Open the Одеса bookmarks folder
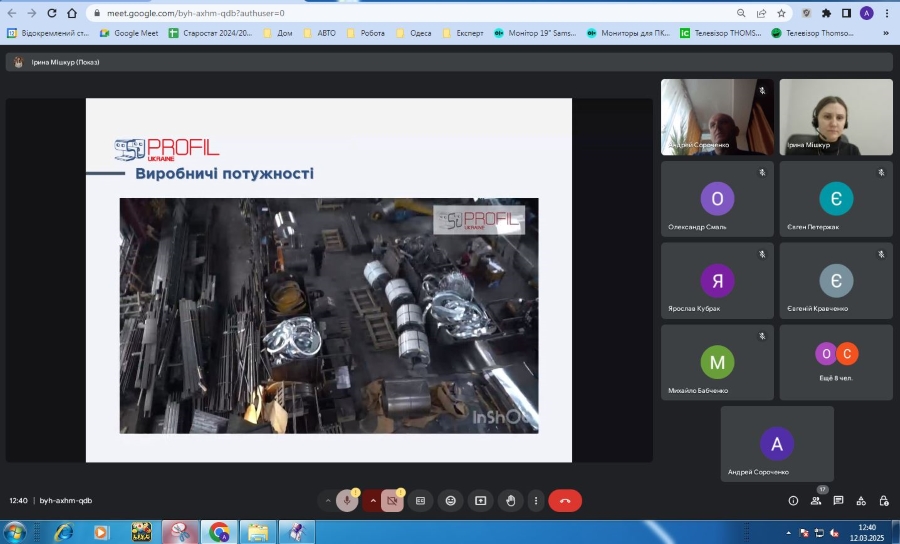 (x=414, y=33)
